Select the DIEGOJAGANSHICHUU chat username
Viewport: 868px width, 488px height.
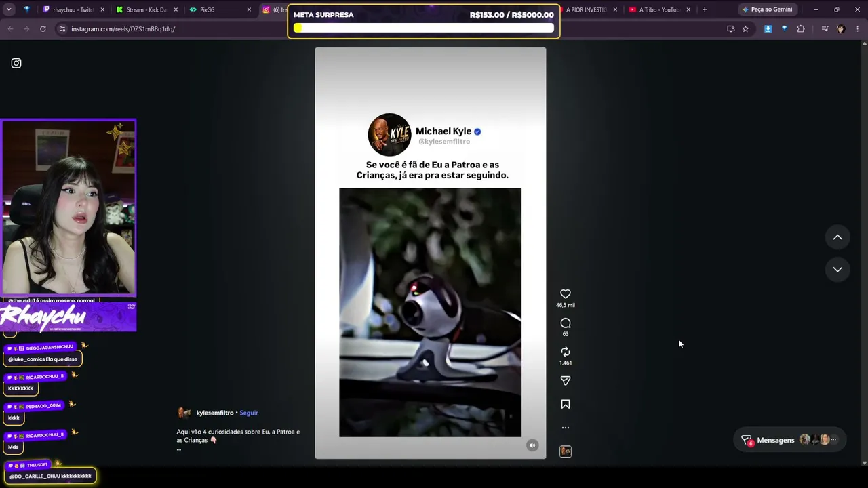50,347
